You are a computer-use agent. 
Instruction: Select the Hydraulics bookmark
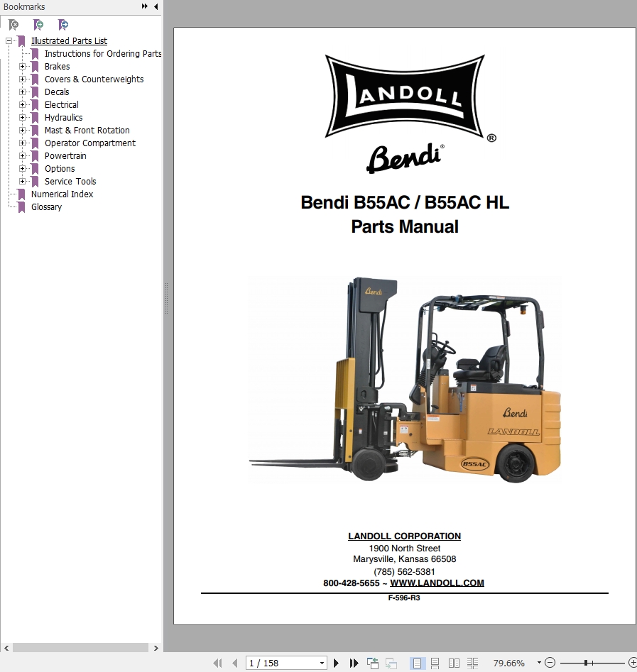coord(63,117)
